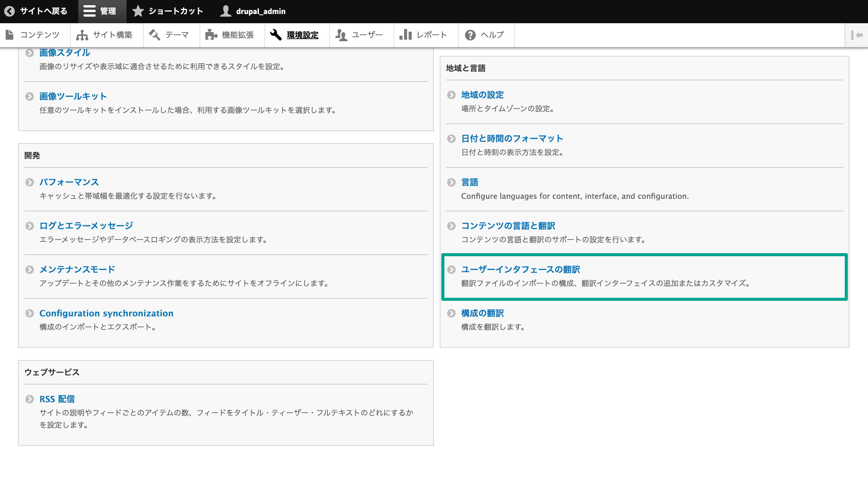Click the arrow bullet beside 画像スタイル

pos(30,53)
